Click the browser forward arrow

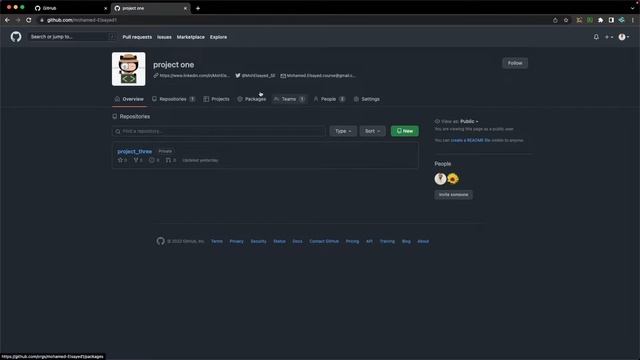(18, 20)
